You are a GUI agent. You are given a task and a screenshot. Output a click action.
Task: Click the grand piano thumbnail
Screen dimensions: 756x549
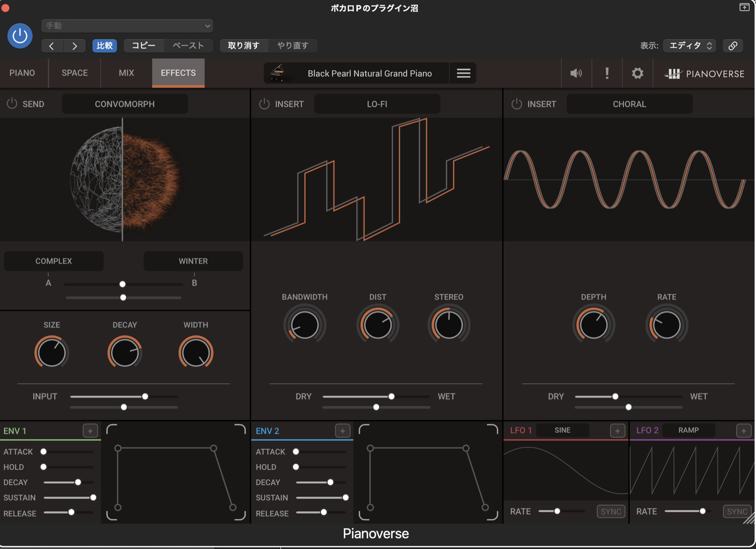pyautogui.click(x=278, y=73)
